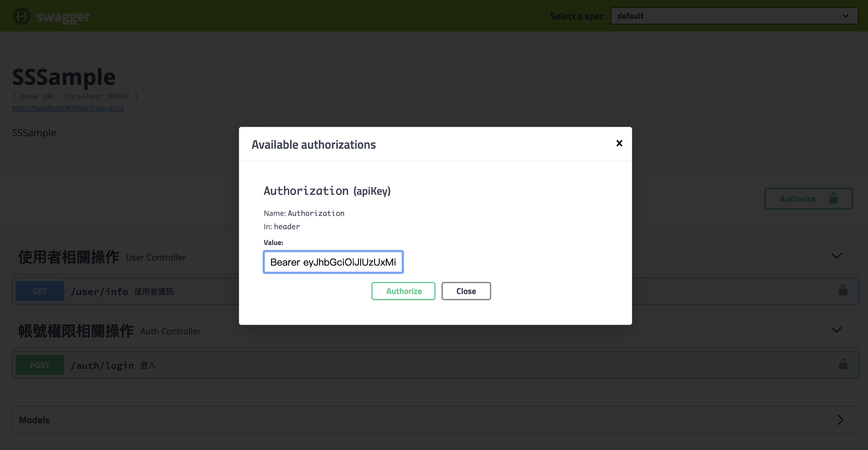The image size is (868, 450).
Task: Close the authorizations dialog with X
Action: [x=619, y=143]
